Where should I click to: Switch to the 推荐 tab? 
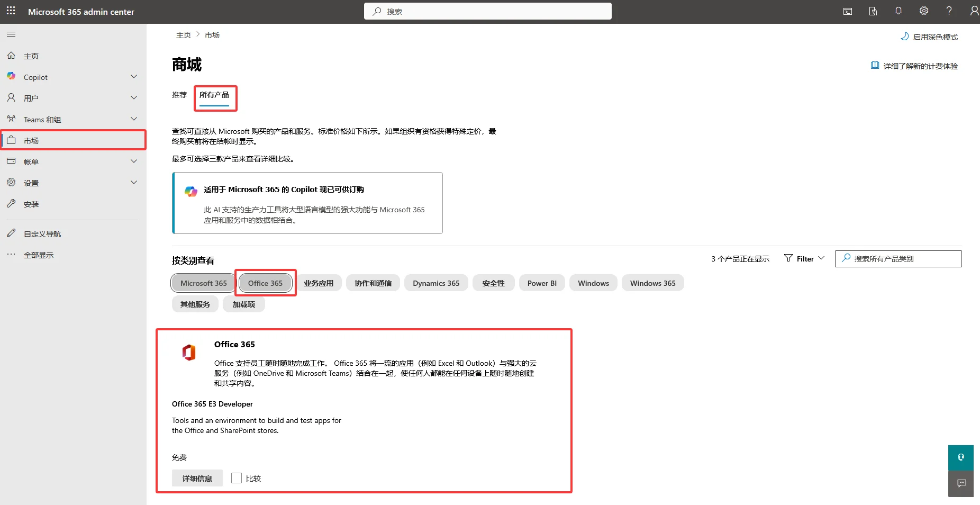(x=179, y=95)
